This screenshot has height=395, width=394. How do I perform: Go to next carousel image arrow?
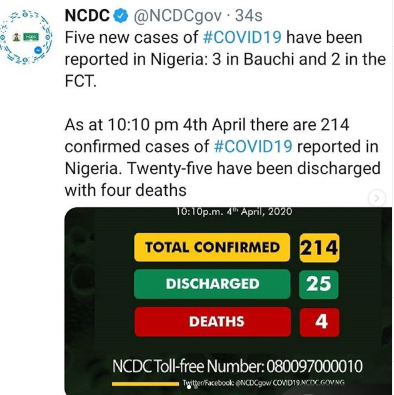point(377,198)
